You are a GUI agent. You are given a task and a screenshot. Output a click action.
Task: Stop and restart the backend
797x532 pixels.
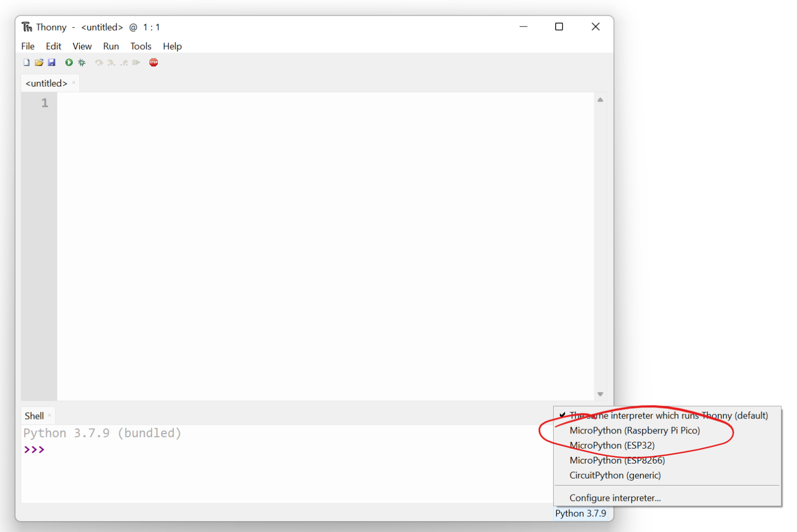click(x=153, y=62)
